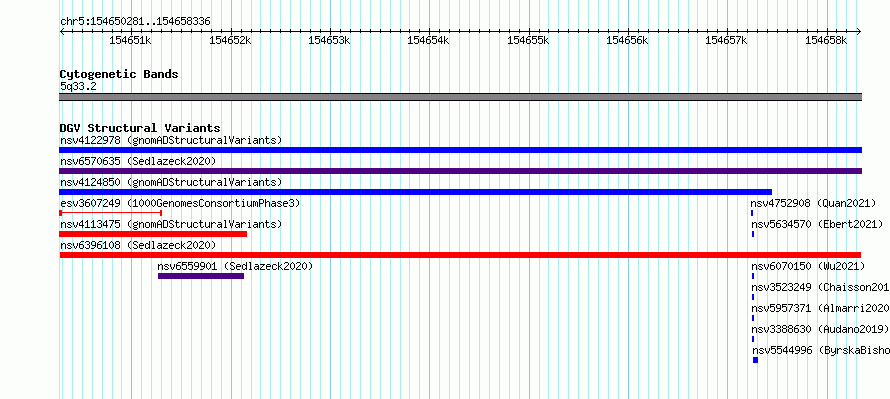Click the gray 5q33.2 cytogenetic band
This screenshot has width=890, height=399.
pyautogui.click(x=460, y=97)
